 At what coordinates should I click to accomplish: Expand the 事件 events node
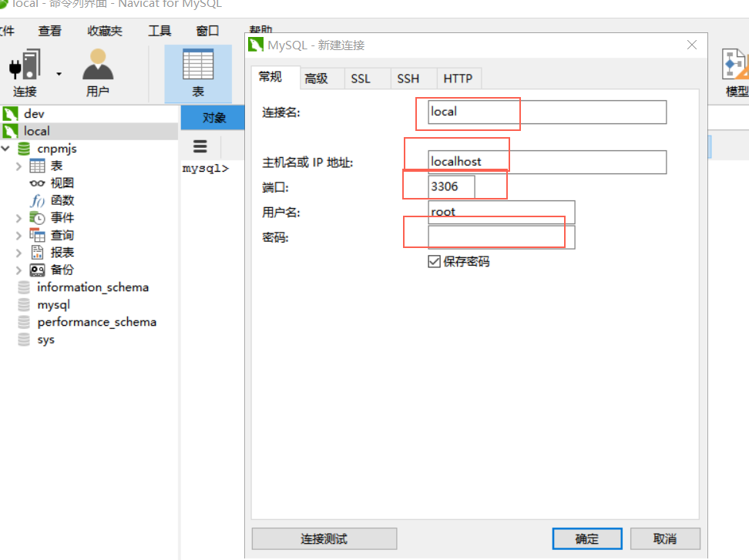click(x=18, y=218)
